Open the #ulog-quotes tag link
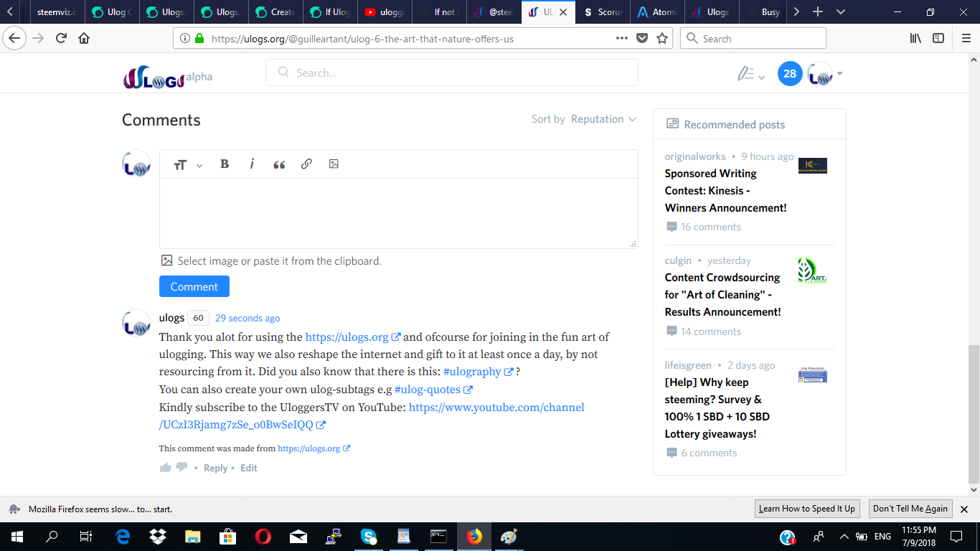This screenshot has width=980, height=551. coord(433,390)
